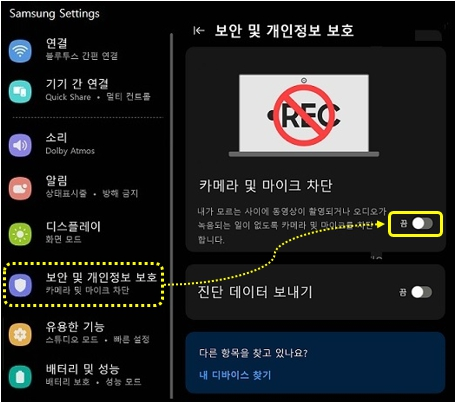This screenshot has width=456, height=402.
Task: Click the 진단 데이터 보내기 label
Action: pyautogui.click(x=255, y=292)
